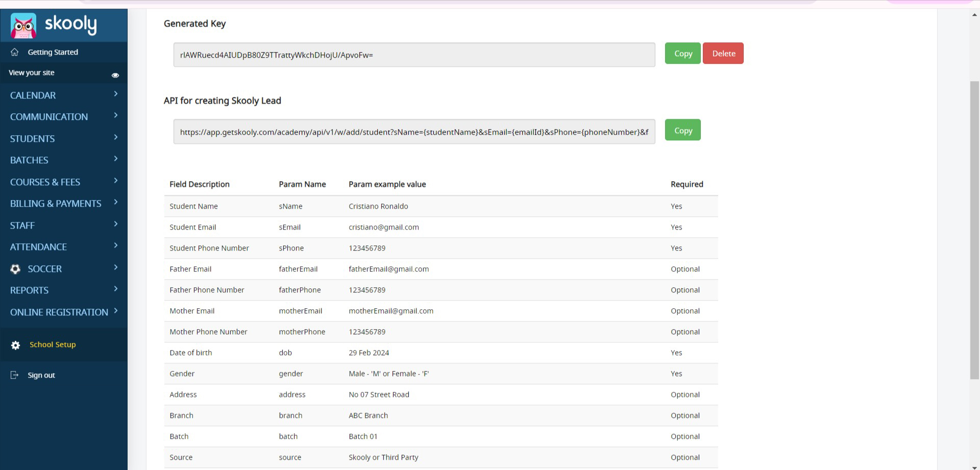Expand the BILLING & PAYMENTS chevron

coord(116,202)
